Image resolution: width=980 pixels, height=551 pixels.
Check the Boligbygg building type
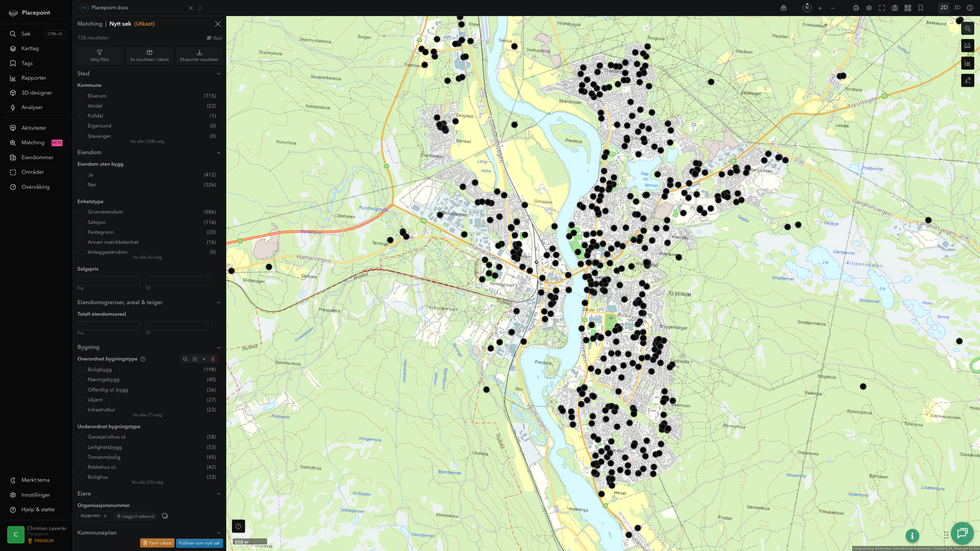(82, 369)
